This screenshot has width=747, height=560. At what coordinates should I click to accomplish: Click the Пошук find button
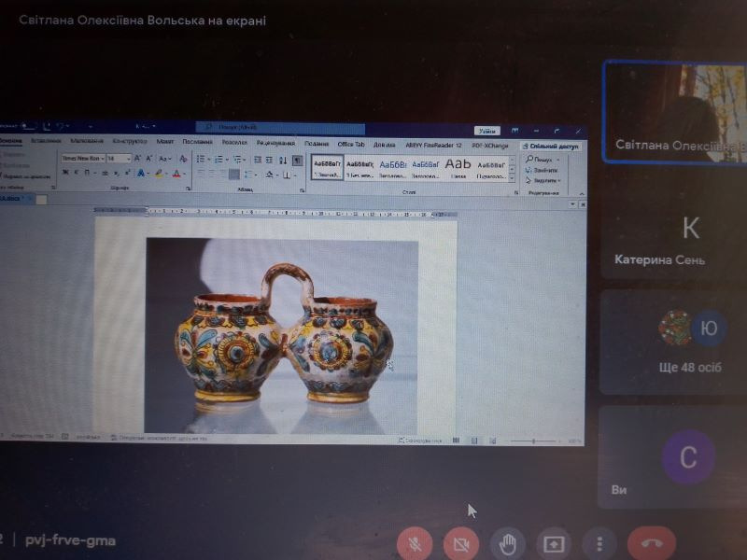[x=543, y=159]
